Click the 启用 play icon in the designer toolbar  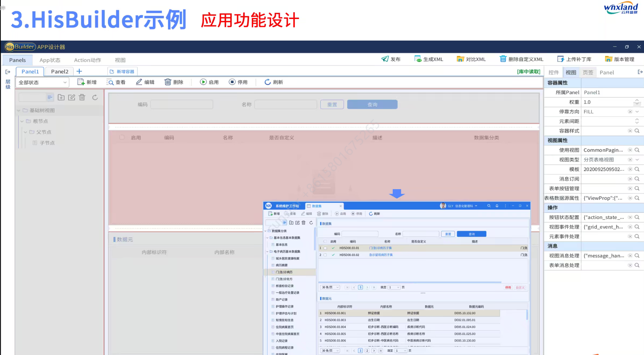pos(203,82)
